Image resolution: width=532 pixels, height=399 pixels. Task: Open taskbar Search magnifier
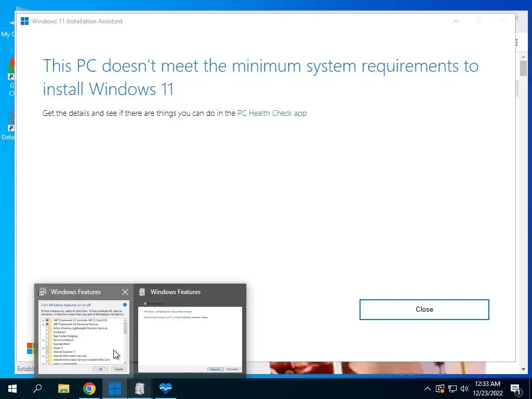point(37,389)
